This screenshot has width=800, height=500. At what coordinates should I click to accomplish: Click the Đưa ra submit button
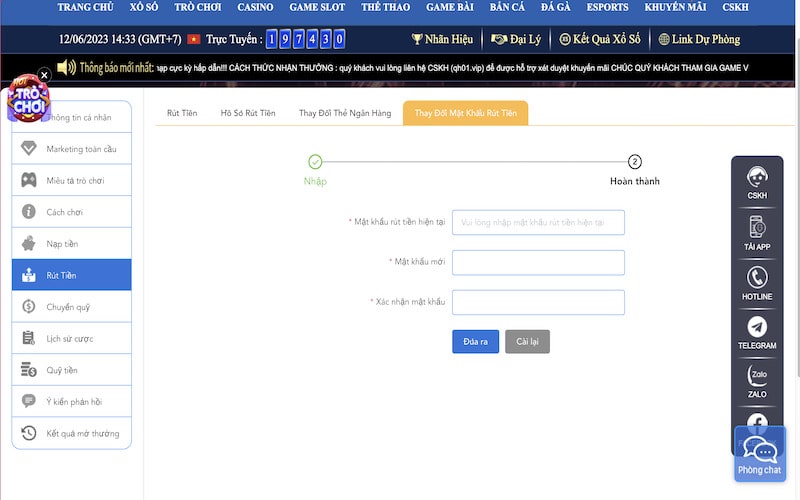tap(476, 341)
